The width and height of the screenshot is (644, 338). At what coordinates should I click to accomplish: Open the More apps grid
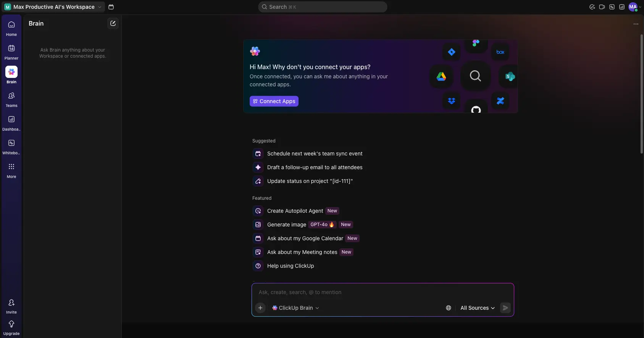click(x=11, y=170)
